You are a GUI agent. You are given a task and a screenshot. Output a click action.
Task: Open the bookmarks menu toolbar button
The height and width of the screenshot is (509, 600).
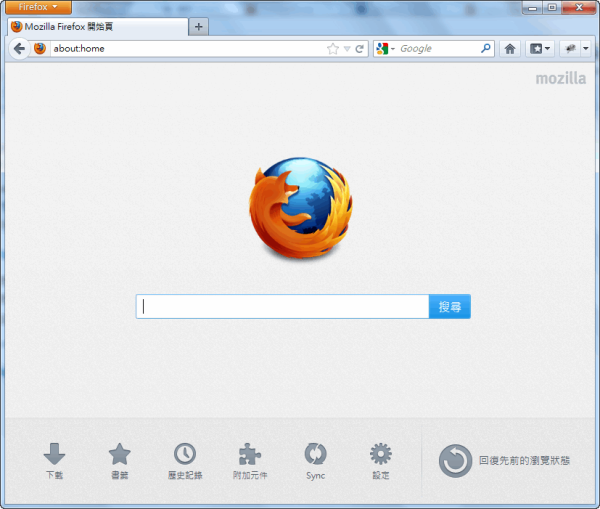click(x=540, y=49)
